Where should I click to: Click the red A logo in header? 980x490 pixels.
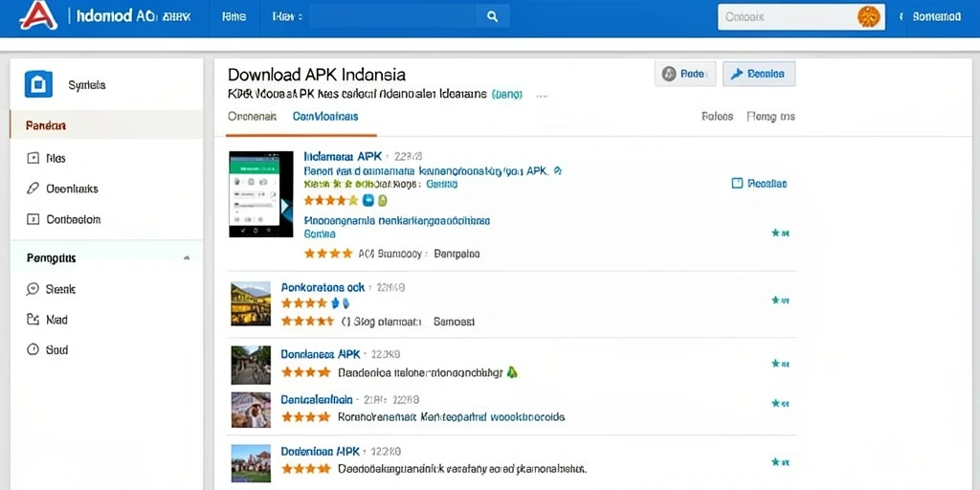point(38,16)
